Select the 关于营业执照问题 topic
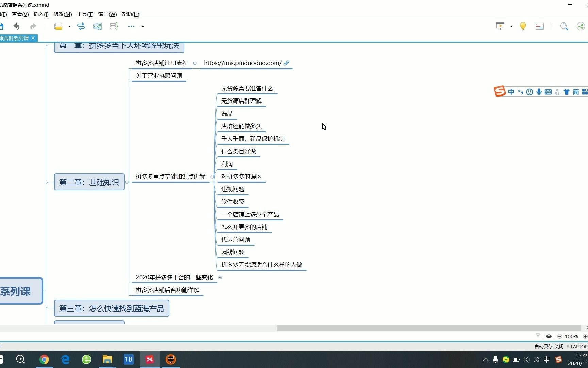 159,76
